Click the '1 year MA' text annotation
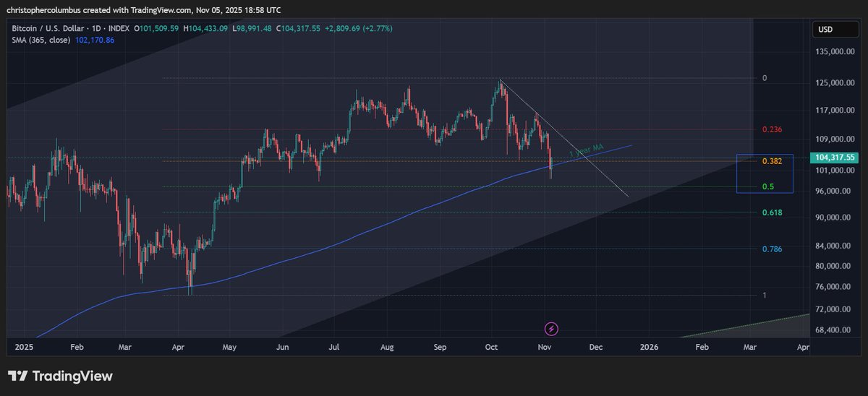The width and height of the screenshot is (868, 396). [x=586, y=150]
